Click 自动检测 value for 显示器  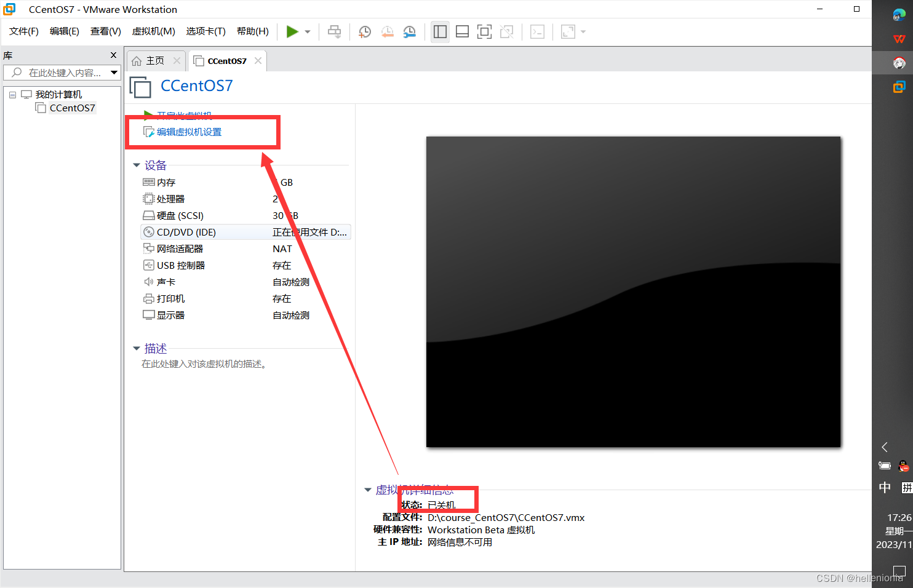(x=291, y=315)
